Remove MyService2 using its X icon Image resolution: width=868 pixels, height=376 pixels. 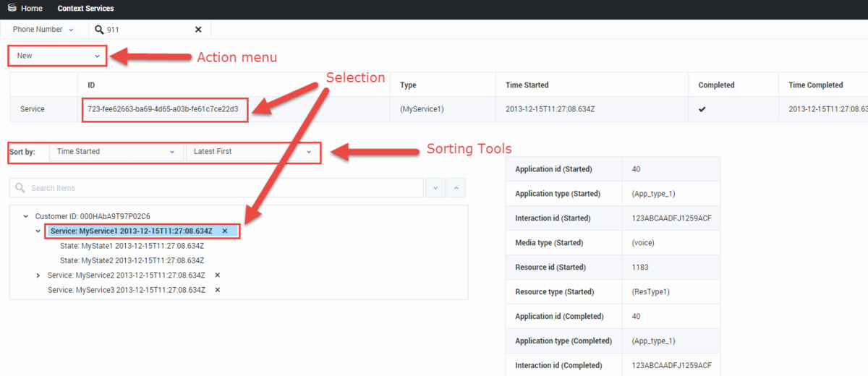(x=217, y=275)
